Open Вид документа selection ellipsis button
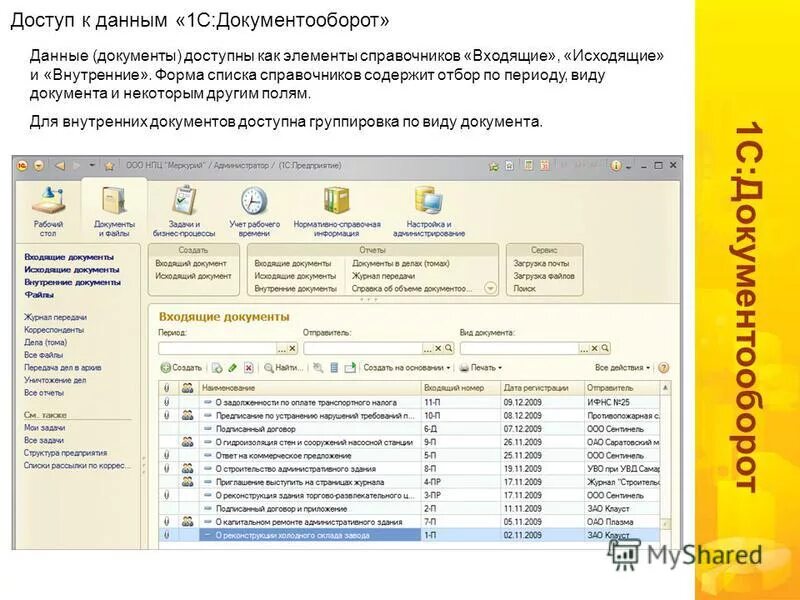 point(584,348)
